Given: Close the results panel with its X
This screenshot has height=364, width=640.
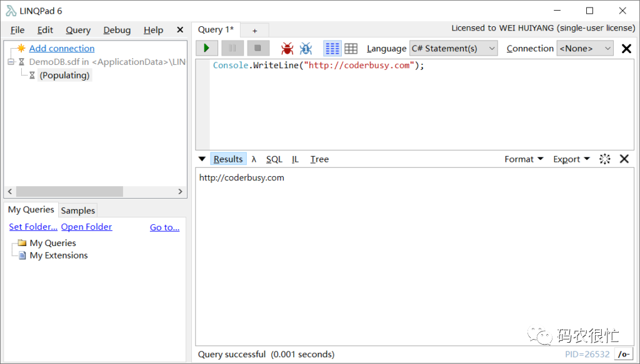Looking at the screenshot, I should click(624, 159).
